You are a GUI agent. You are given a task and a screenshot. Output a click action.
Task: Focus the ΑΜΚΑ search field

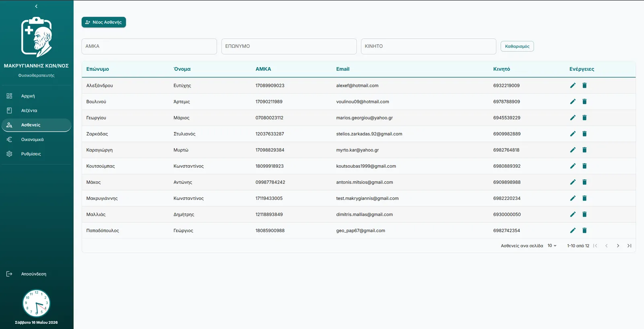149,46
